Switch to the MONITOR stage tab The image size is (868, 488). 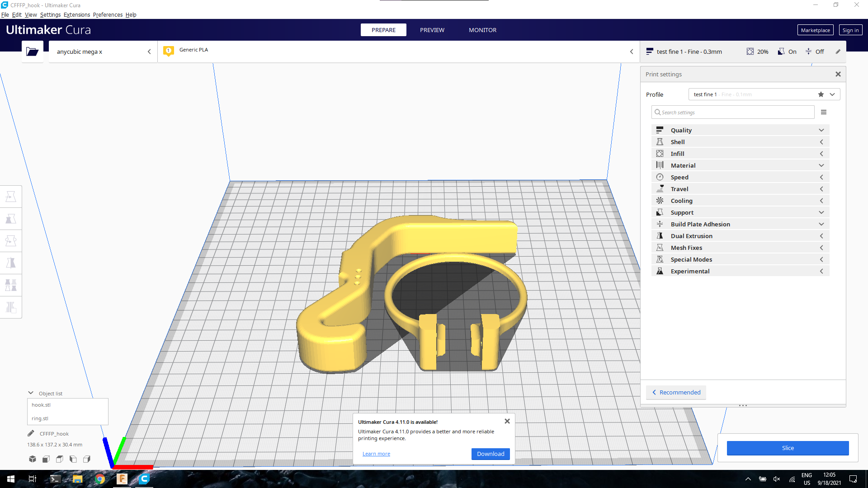[x=482, y=30]
